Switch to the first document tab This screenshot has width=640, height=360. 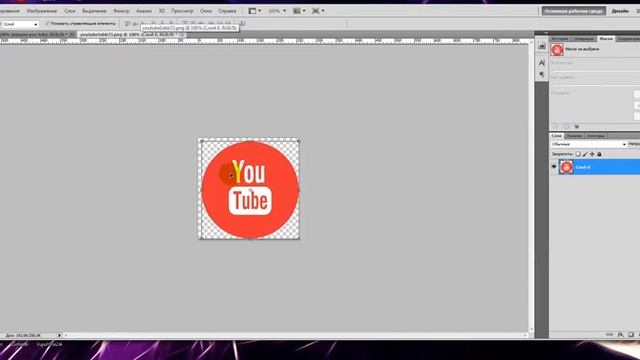click(x=34, y=35)
